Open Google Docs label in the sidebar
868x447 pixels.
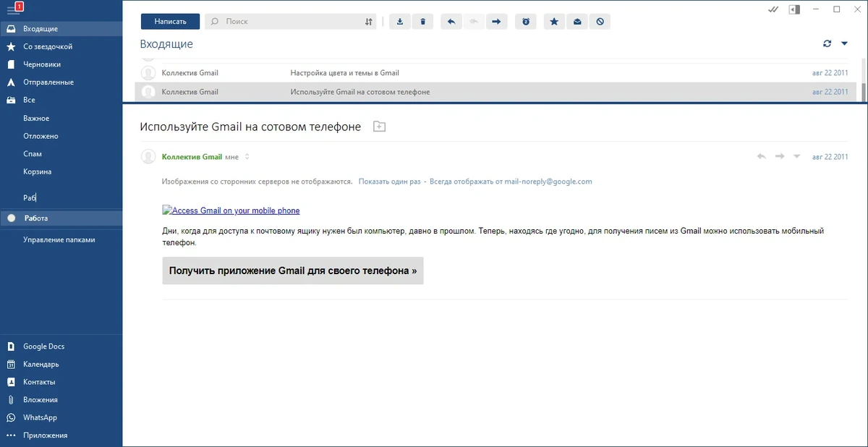click(43, 346)
